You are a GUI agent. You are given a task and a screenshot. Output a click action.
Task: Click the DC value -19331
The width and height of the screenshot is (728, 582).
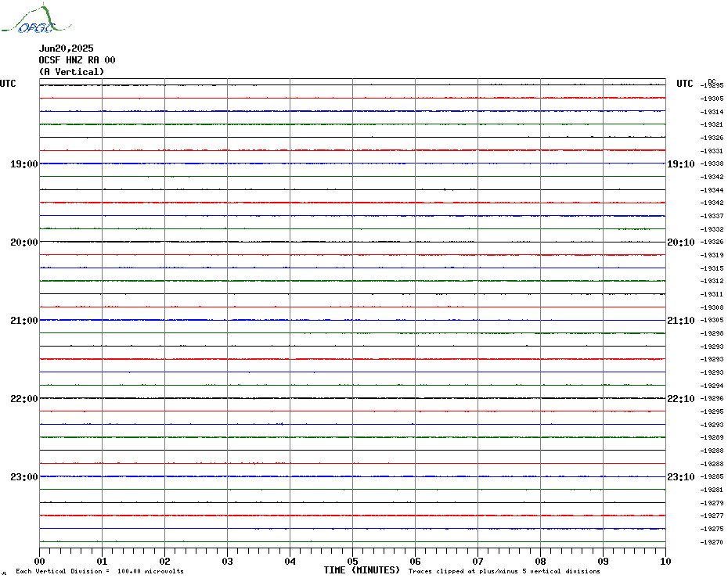click(x=712, y=151)
